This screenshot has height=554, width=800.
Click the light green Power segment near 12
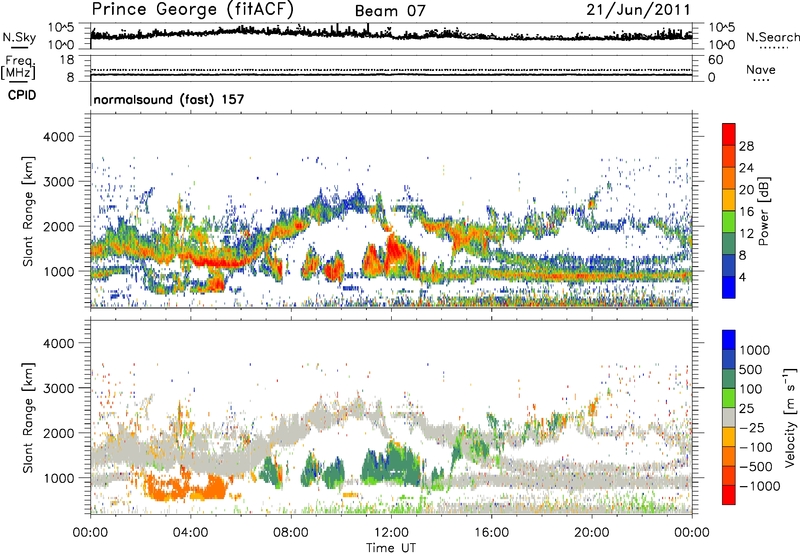click(x=729, y=222)
